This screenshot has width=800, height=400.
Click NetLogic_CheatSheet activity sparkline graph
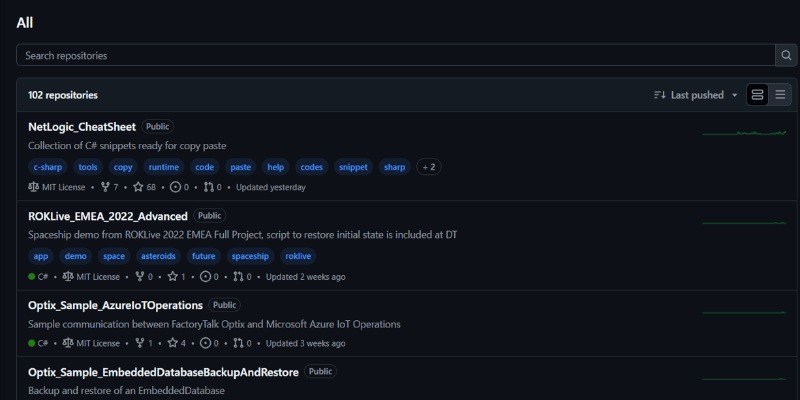pyautogui.click(x=743, y=133)
